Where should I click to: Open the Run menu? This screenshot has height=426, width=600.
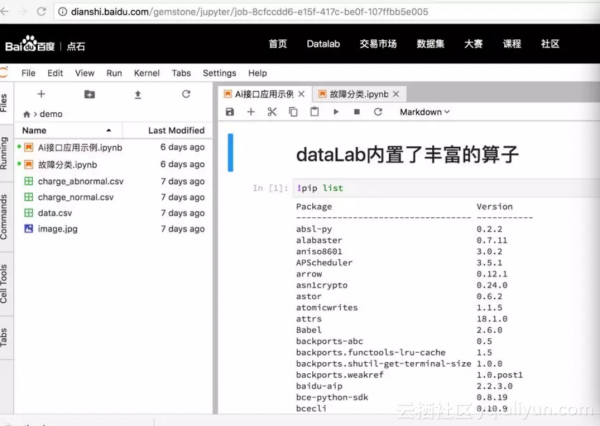114,73
